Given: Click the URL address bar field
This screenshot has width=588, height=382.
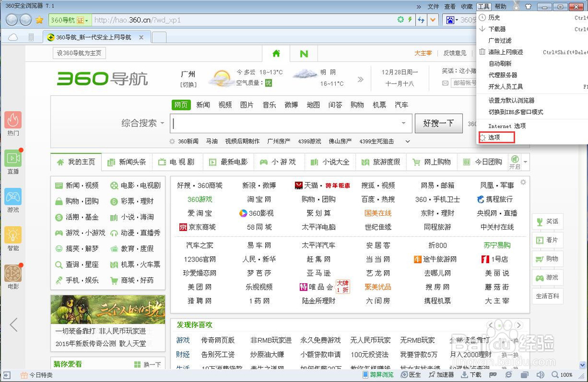Looking at the screenshot, I should [244, 20].
